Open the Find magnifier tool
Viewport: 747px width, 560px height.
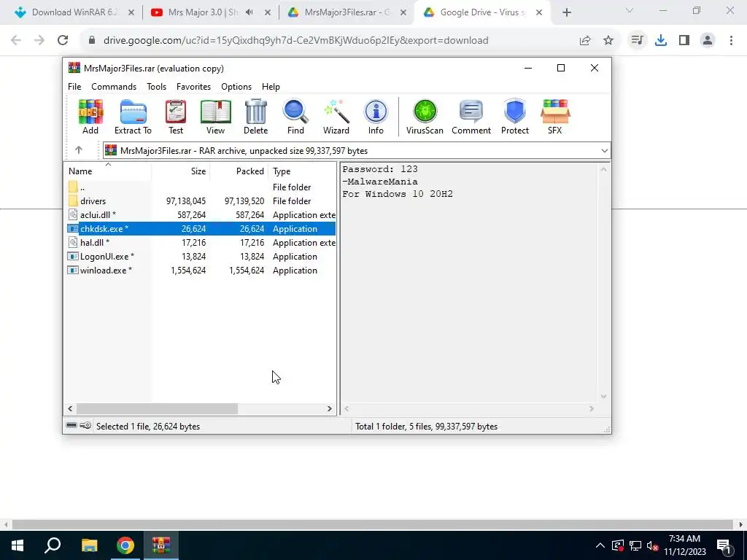[295, 117]
